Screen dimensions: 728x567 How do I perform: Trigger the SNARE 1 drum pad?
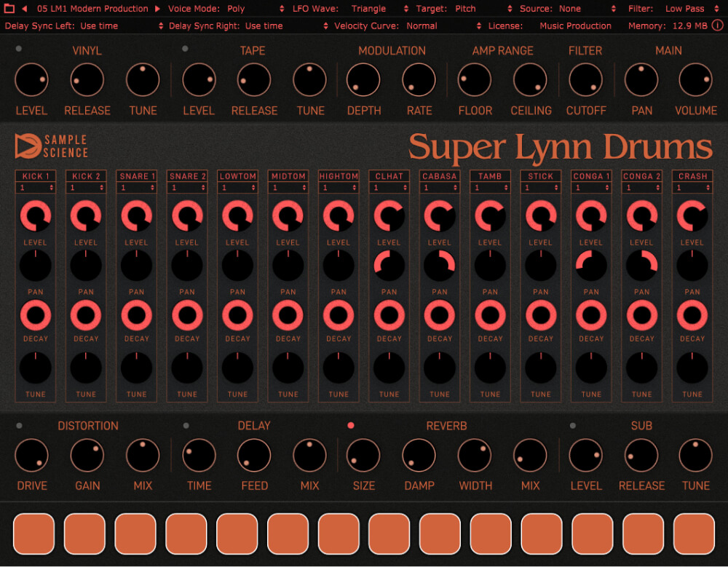tap(135, 534)
